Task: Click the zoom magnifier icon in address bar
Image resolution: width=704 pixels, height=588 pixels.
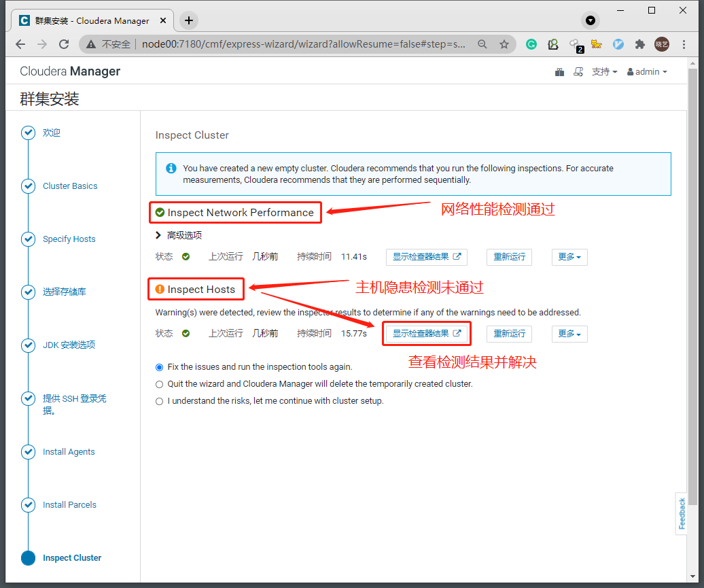Action: pyautogui.click(x=482, y=44)
